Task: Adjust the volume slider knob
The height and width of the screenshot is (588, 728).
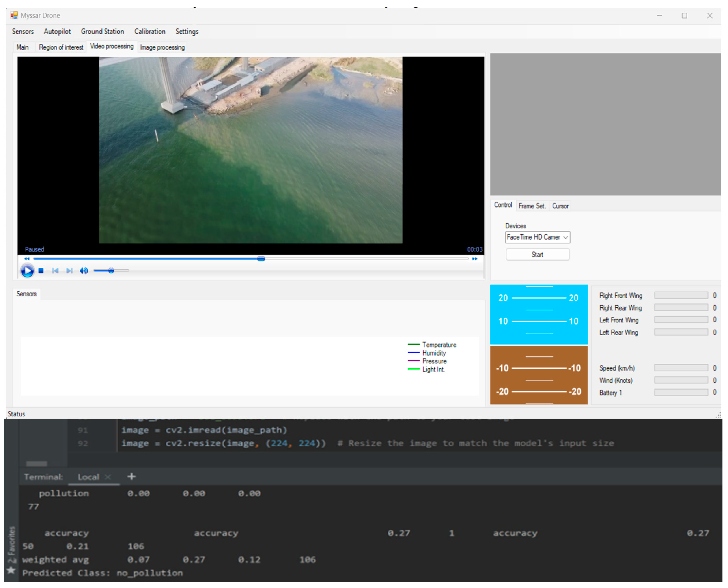Action: (111, 271)
